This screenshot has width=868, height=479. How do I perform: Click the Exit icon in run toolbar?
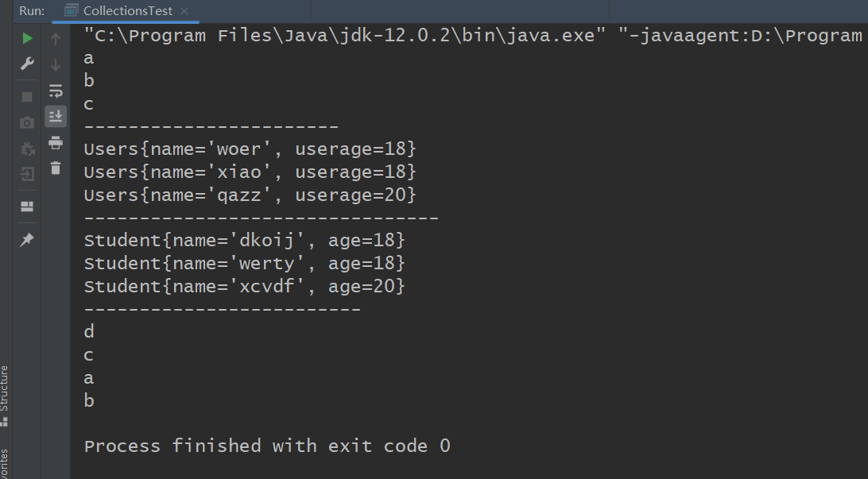[27, 174]
